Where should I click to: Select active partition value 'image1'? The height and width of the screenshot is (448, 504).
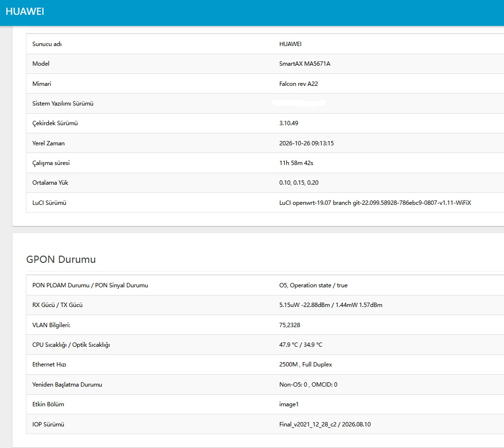click(288, 404)
